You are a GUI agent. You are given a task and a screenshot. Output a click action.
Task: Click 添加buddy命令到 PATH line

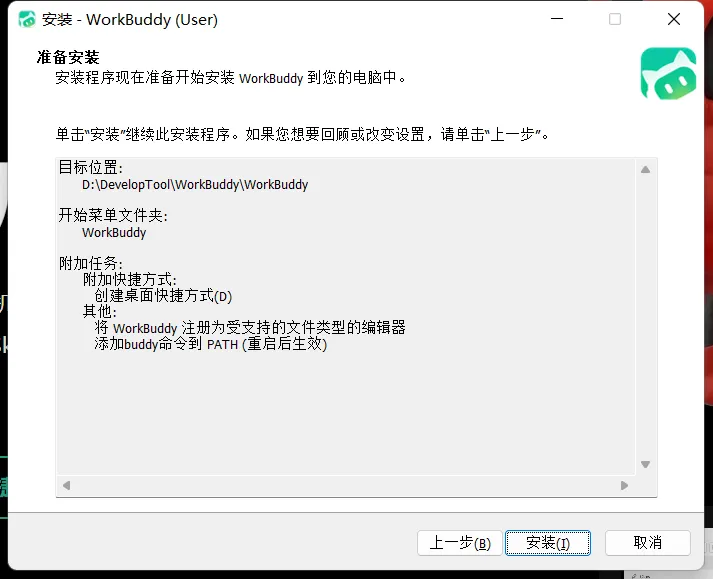click(x=211, y=344)
